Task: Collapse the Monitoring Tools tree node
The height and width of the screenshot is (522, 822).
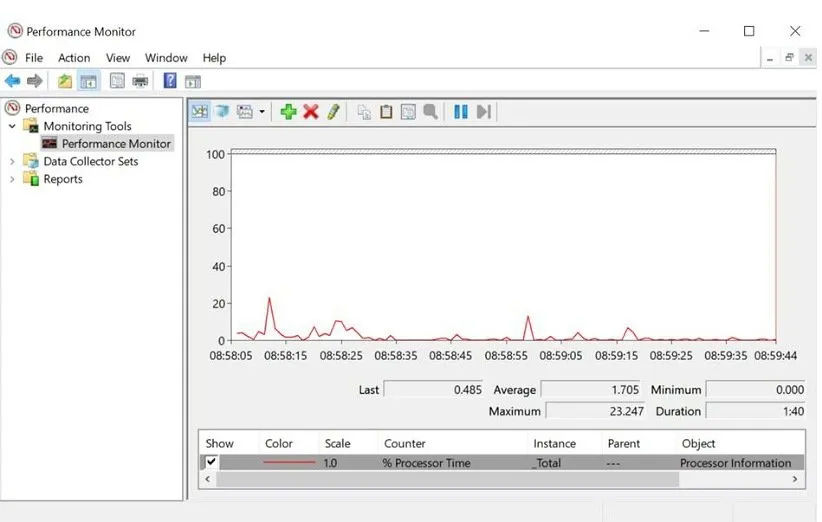Action: pyautogui.click(x=12, y=127)
